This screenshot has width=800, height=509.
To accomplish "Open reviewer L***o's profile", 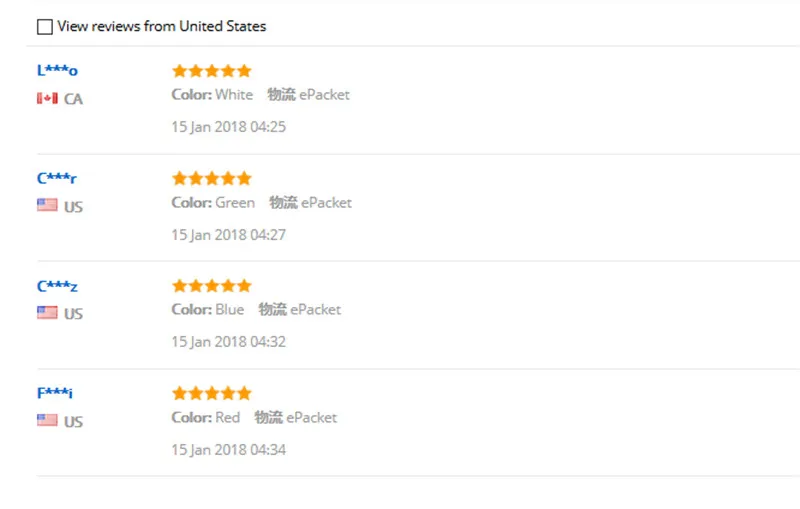I will 57,70.
